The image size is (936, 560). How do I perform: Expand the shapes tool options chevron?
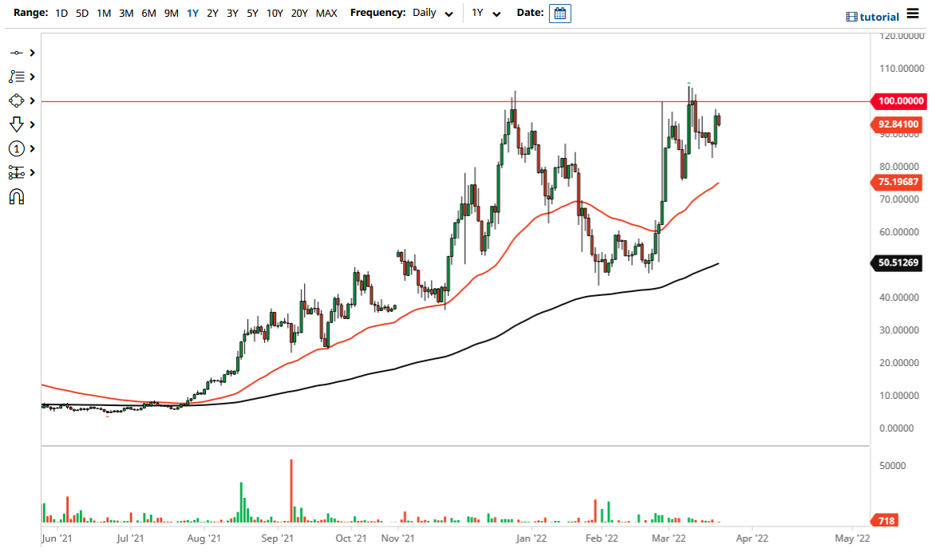(x=30, y=101)
